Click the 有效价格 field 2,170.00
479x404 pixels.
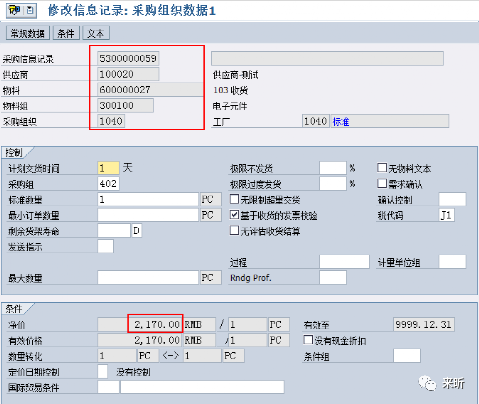(140, 340)
